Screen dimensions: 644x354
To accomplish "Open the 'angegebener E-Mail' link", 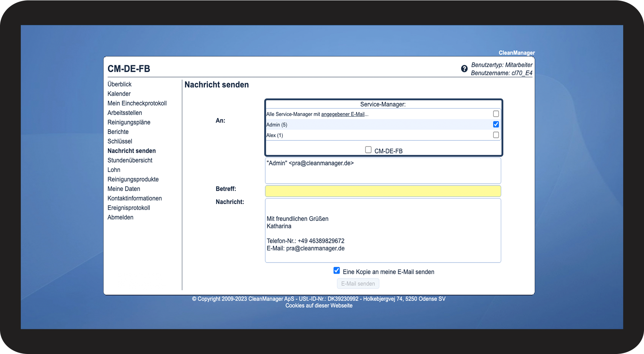I will click(343, 114).
